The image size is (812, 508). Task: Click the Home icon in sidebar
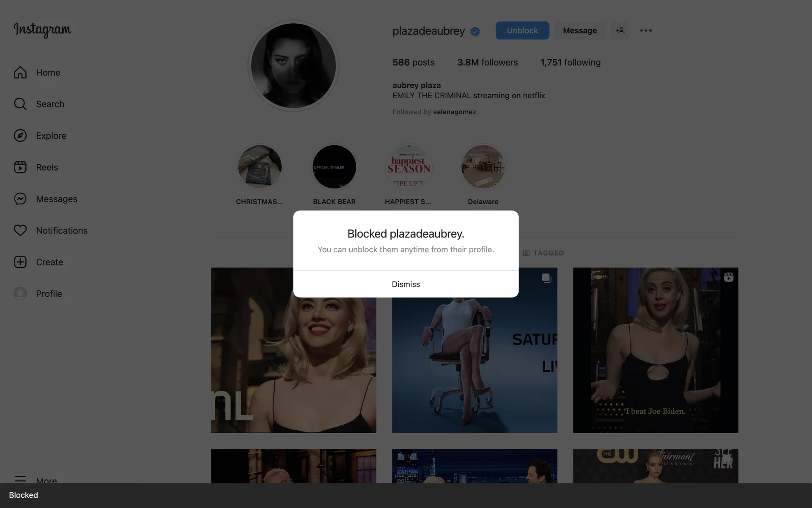coord(20,72)
